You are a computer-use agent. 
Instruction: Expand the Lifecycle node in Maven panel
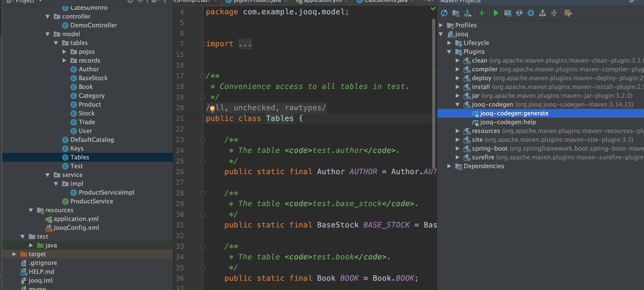(x=449, y=43)
